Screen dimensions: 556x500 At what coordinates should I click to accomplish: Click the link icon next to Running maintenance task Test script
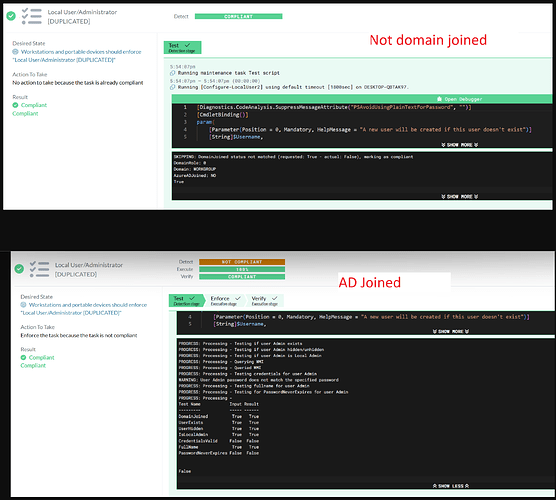click(x=172, y=73)
